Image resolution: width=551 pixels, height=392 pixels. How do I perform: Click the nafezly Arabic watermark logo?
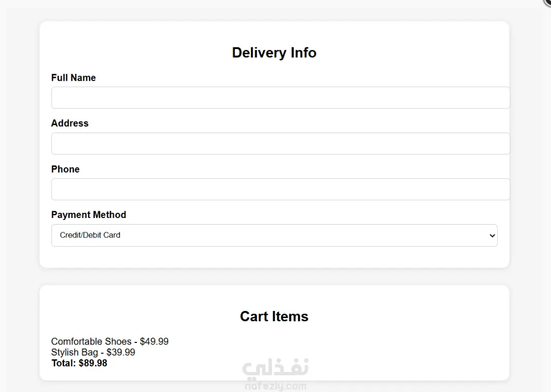click(276, 368)
